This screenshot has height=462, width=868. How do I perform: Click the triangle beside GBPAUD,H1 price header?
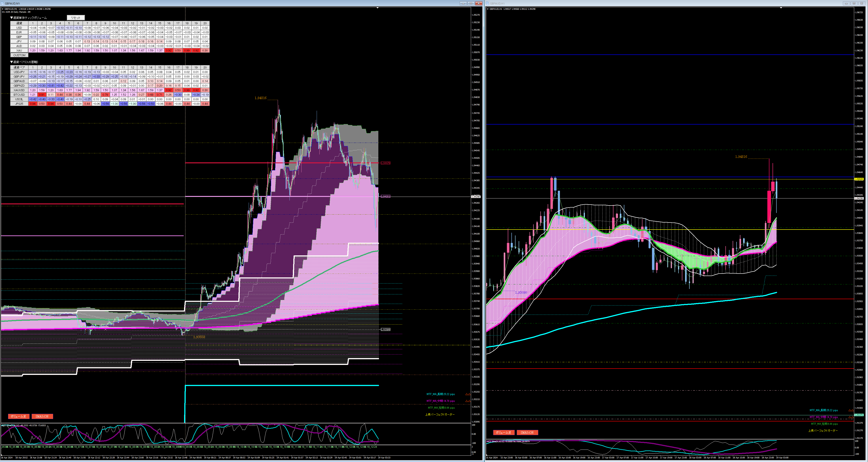488,9
